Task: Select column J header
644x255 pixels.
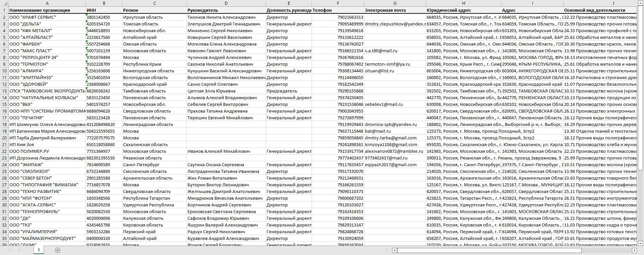Action: [x=600, y=3]
